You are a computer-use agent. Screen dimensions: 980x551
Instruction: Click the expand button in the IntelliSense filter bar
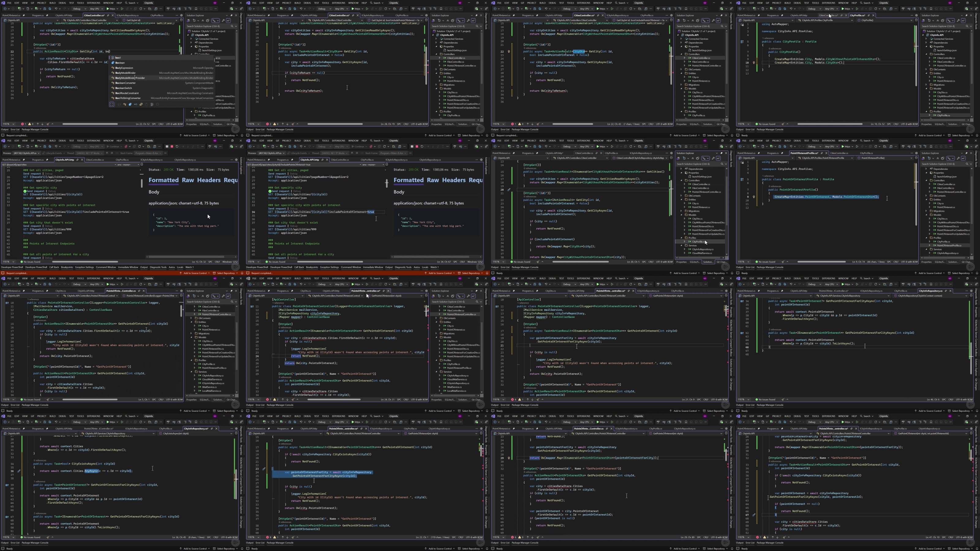pos(112,105)
